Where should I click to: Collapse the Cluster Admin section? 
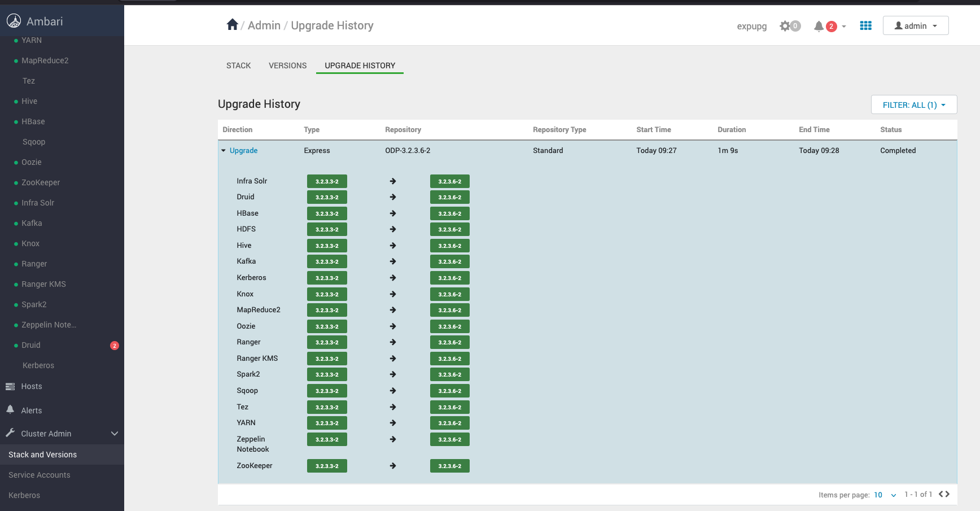click(115, 434)
